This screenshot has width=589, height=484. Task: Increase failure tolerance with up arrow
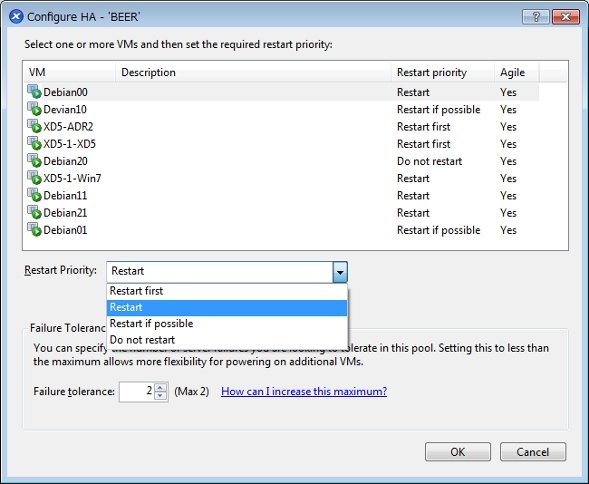coord(160,387)
